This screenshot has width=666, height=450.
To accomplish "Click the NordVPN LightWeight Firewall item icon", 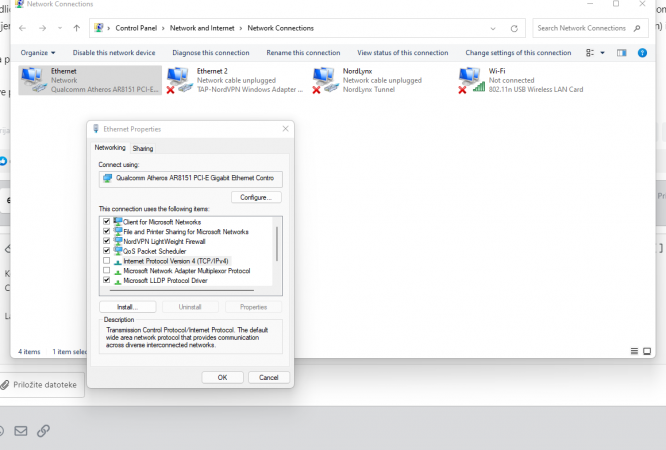I will click(x=118, y=241).
